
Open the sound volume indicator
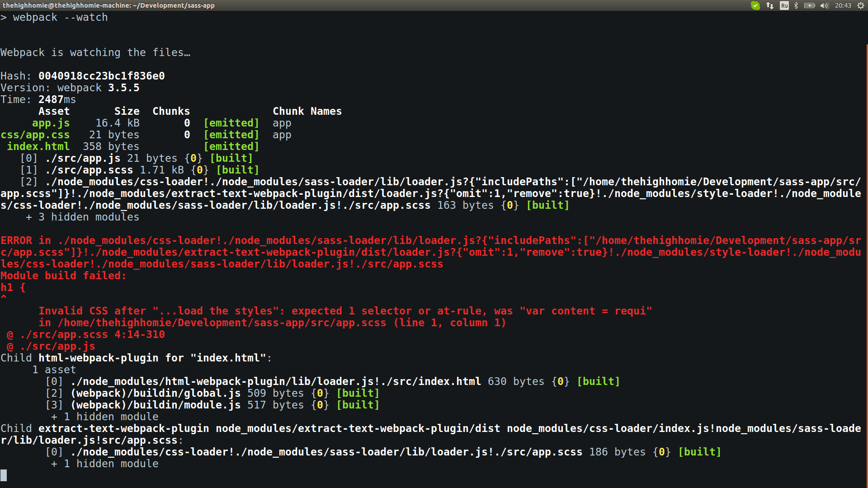point(825,5)
